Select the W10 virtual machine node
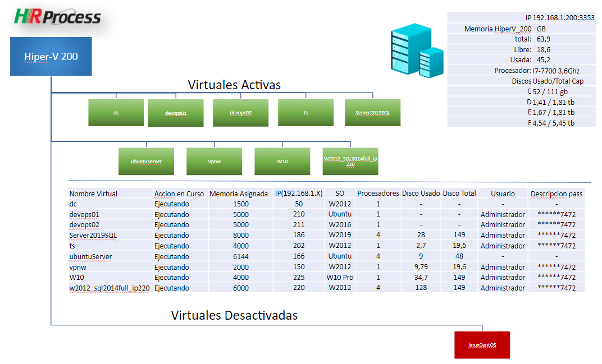The width and height of the screenshot is (602, 364). [282, 162]
